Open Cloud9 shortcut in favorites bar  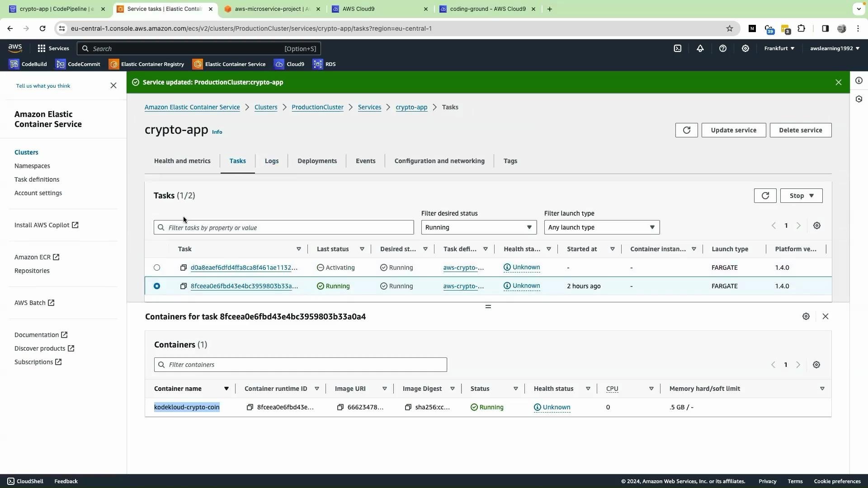(289, 64)
